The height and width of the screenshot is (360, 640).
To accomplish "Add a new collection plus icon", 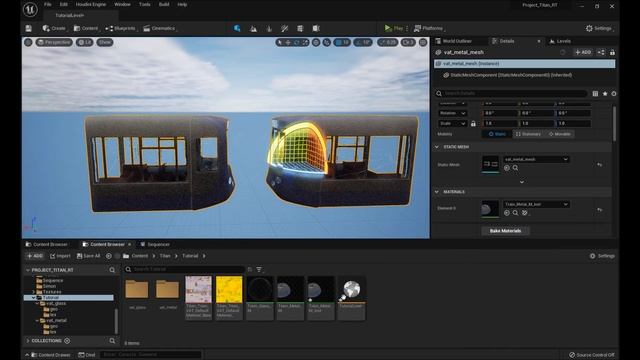I will pyautogui.click(x=67, y=340).
